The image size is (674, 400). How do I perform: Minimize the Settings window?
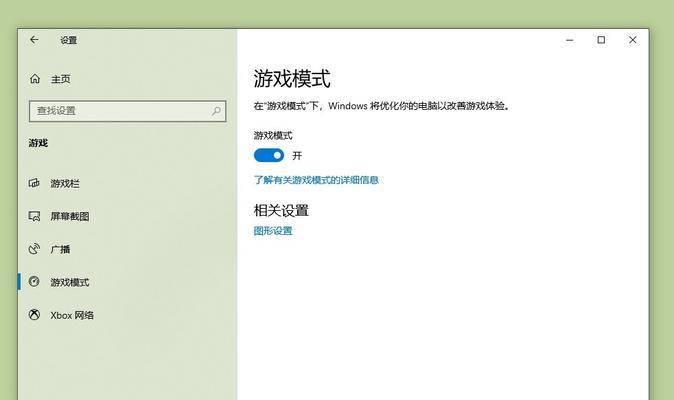pos(570,40)
